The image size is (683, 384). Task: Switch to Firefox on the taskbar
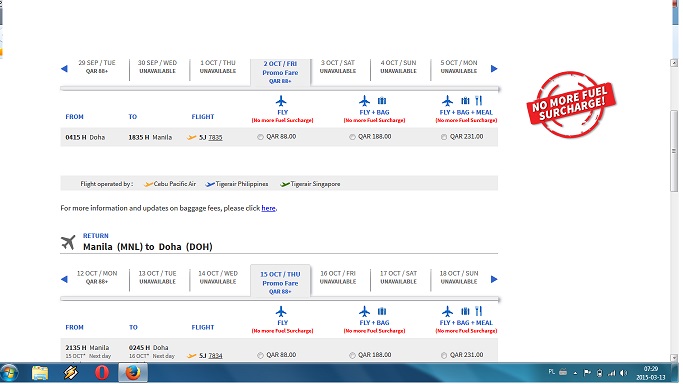tap(133, 373)
